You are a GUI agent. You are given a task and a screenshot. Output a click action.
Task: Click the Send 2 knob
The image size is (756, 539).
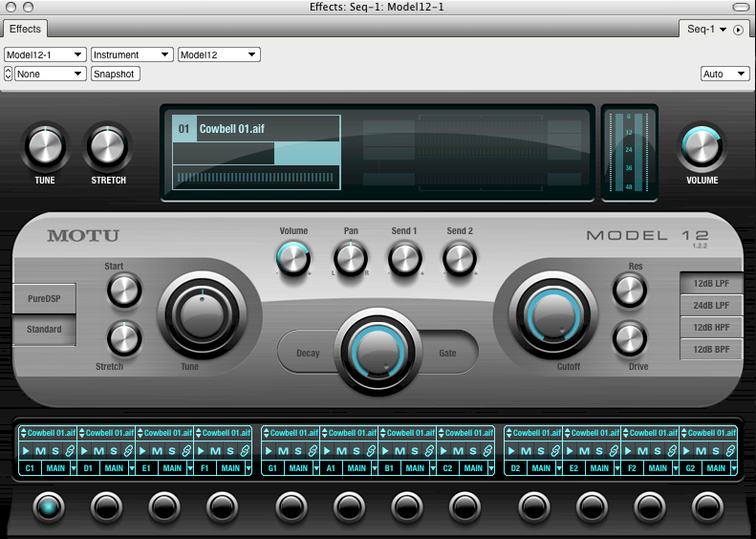coord(460,258)
